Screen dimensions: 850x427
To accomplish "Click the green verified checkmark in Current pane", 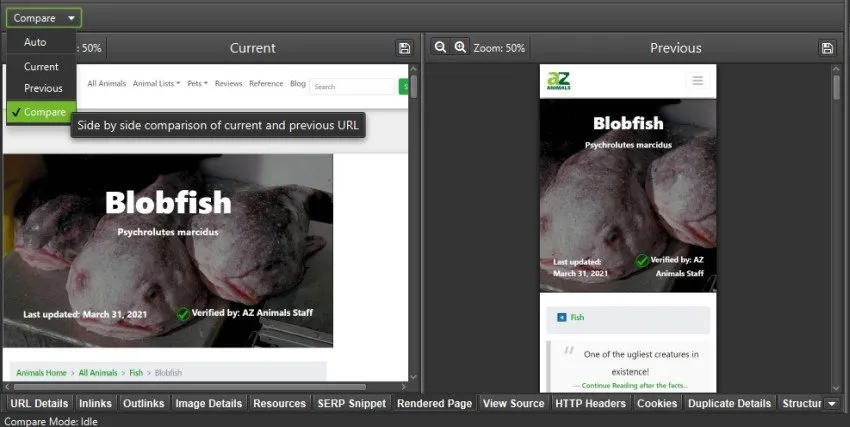I will 183,313.
